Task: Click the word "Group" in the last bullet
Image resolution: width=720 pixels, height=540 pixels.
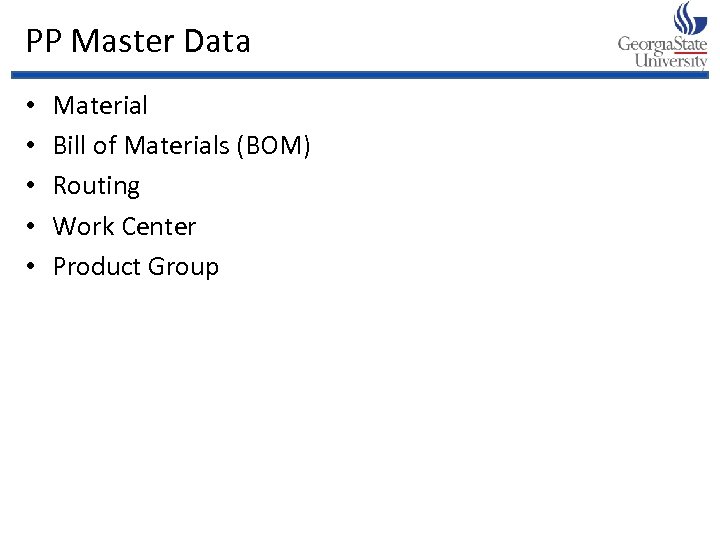Action: (x=182, y=267)
